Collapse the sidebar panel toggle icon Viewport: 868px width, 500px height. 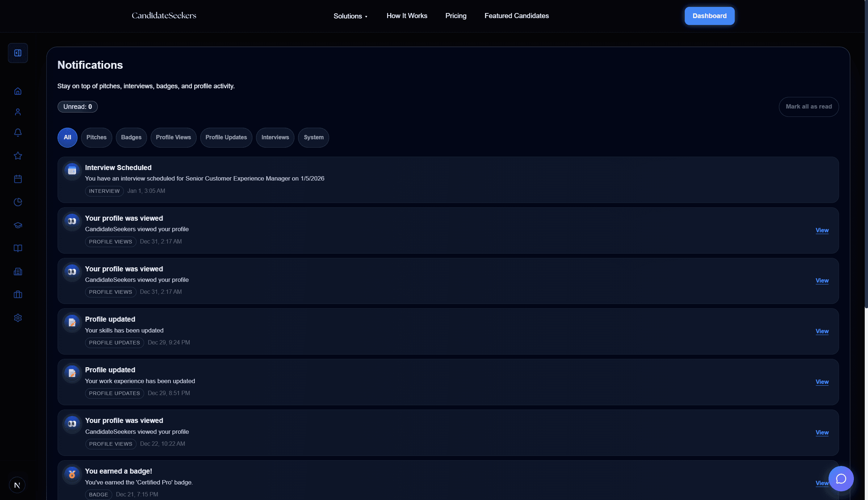coord(18,53)
